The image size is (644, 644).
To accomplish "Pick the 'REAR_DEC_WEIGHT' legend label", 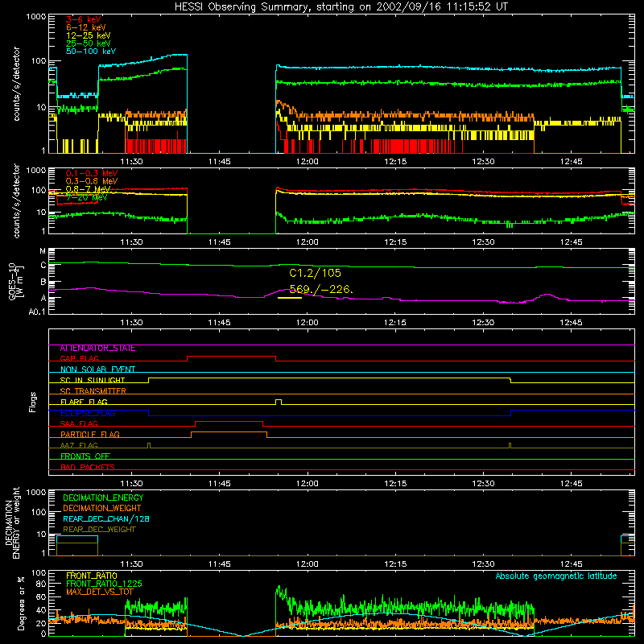I will (x=99, y=530).
